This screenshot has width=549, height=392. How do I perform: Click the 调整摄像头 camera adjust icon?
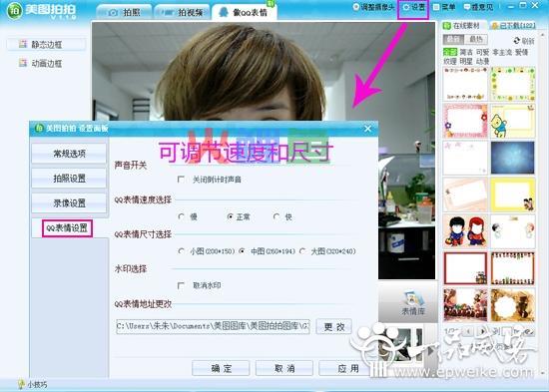click(x=356, y=7)
